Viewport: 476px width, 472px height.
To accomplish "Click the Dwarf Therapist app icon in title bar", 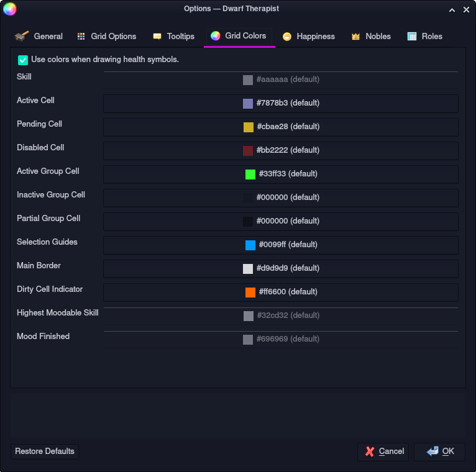I will pyautogui.click(x=10, y=9).
